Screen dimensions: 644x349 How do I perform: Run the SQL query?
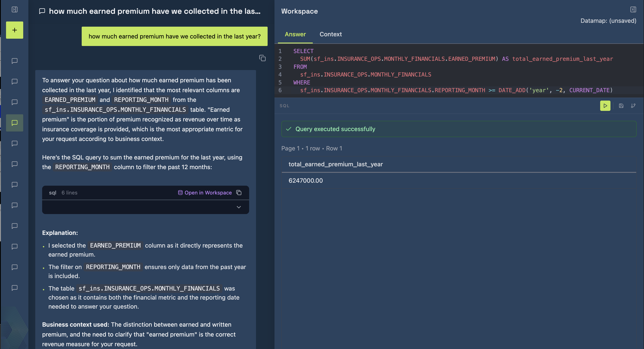tap(605, 106)
